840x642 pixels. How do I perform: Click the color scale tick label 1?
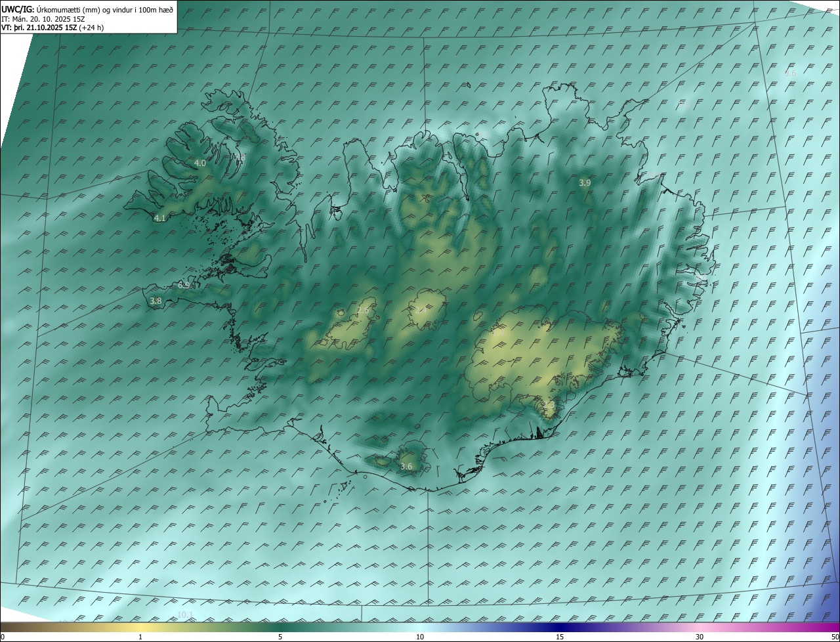(x=140, y=637)
